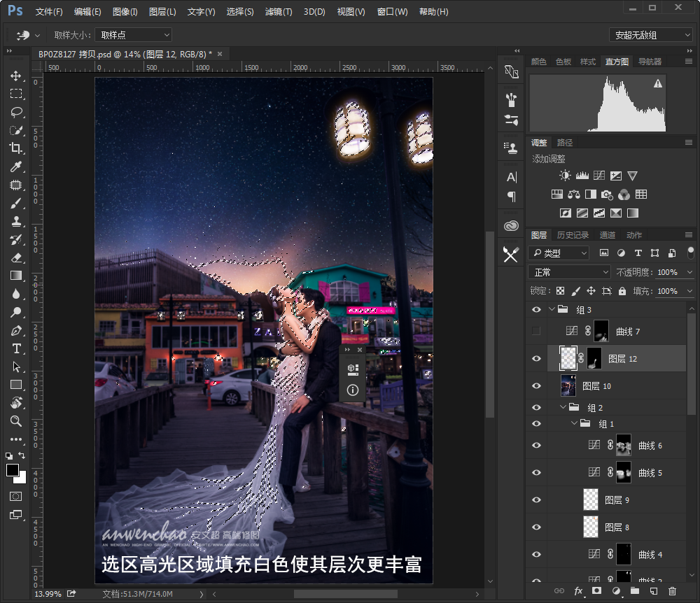Select the Move tool
The width and height of the screenshot is (700, 603).
pos(16,76)
